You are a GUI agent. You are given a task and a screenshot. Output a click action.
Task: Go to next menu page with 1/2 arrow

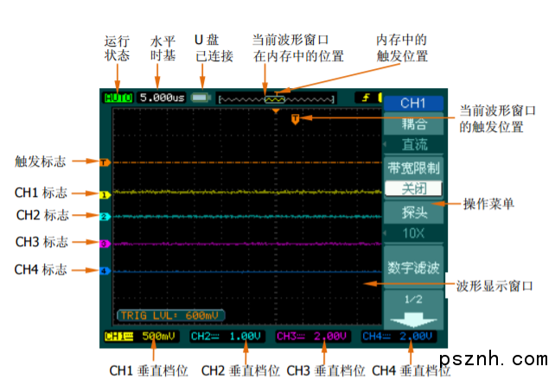(x=412, y=310)
